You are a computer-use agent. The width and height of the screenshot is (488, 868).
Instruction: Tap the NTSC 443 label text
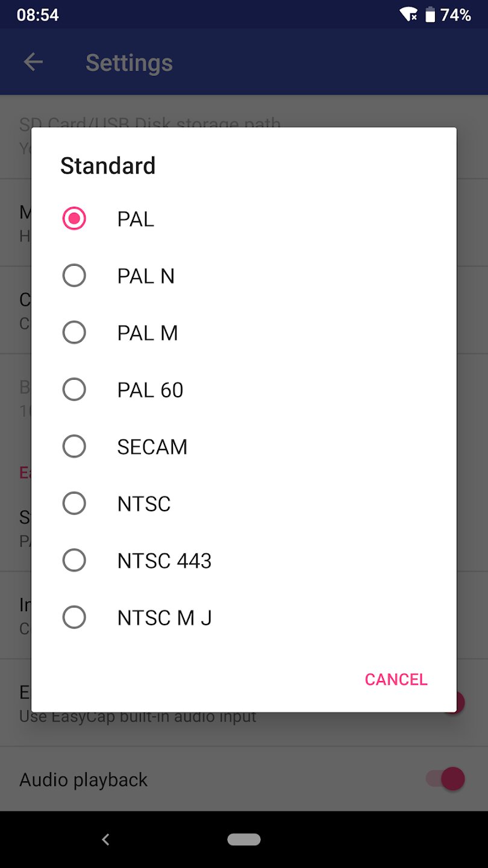[164, 561]
